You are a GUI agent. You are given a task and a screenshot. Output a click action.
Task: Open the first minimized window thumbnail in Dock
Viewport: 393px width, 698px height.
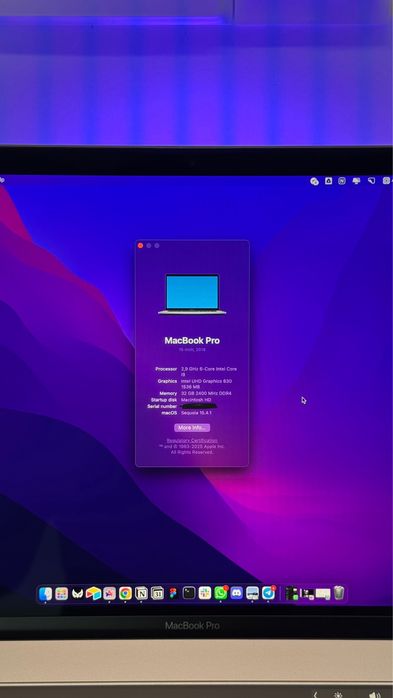[x=292, y=593]
